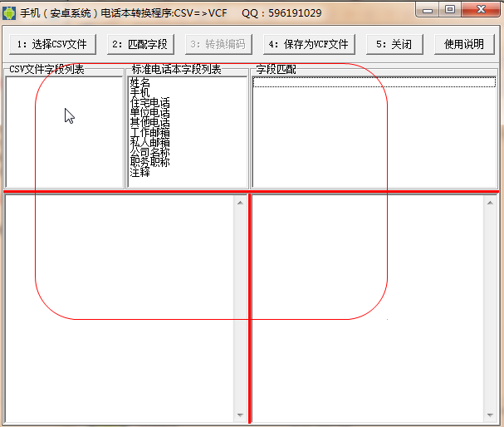This screenshot has height=427, width=504.
Task: Click the '2: 匹配字段' button
Action: (x=140, y=44)
